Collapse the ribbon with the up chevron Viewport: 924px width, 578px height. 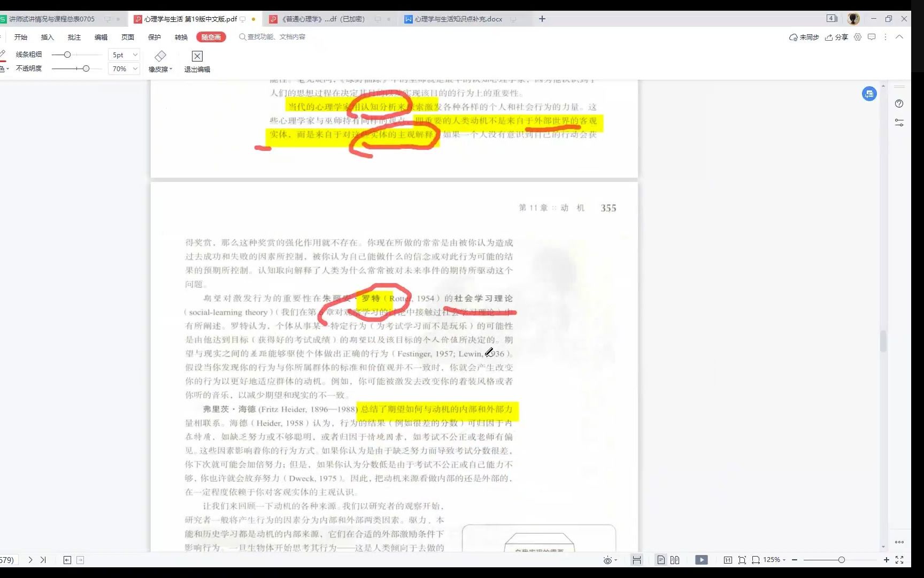(x=899, y=37)
